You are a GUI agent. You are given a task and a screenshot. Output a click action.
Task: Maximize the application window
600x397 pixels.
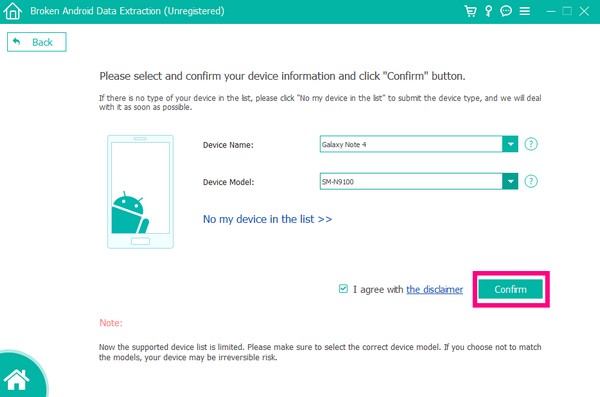pyautogui.click(x=567, y=11)
